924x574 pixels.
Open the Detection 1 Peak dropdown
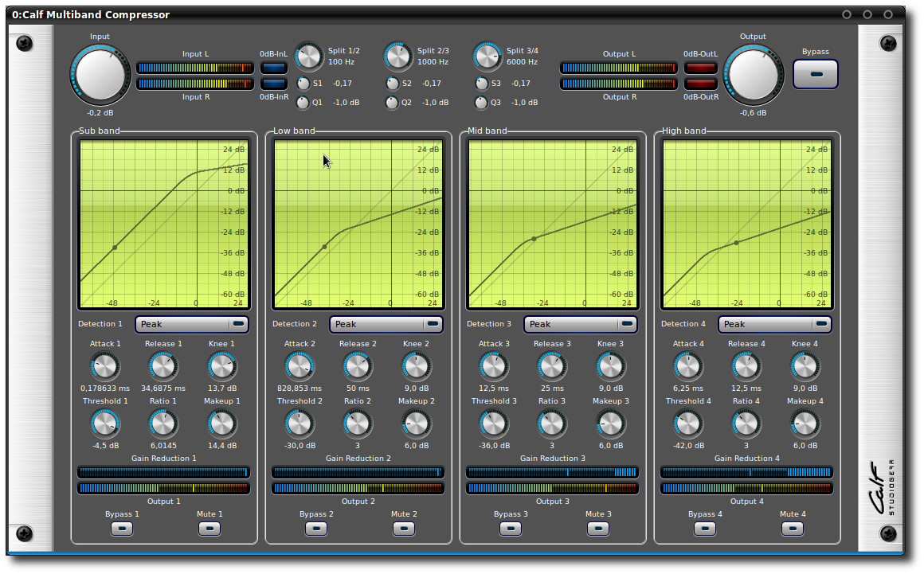click(x=192, y=324)
